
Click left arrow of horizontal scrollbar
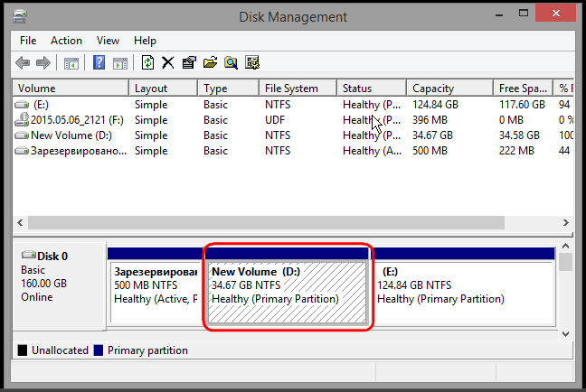(x=20, y=222)
